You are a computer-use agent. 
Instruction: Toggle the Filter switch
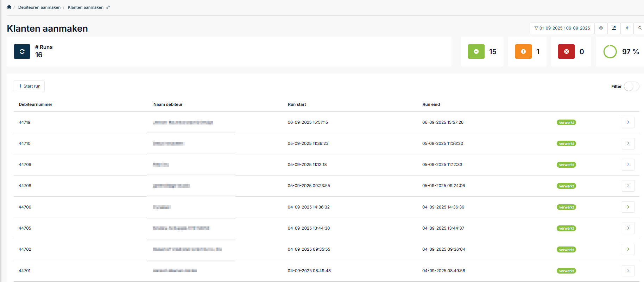pyautogui.click(x=631, y=86)
